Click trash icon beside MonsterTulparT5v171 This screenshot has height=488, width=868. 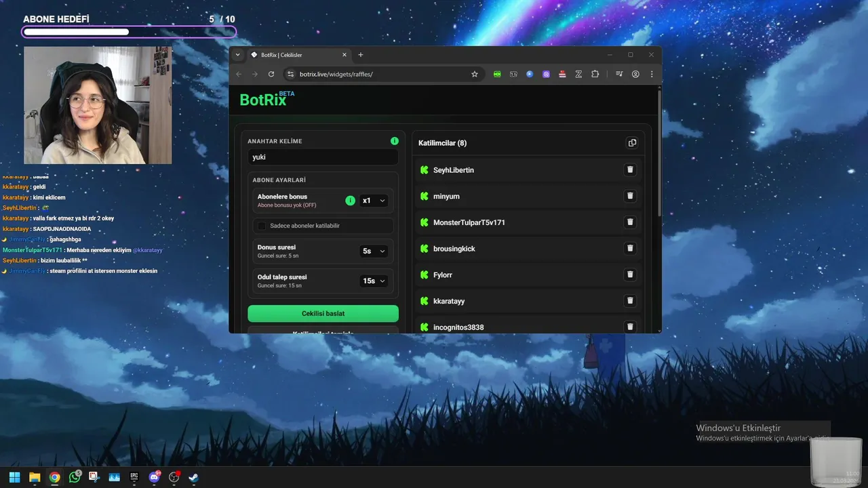(x=630, y=222)
